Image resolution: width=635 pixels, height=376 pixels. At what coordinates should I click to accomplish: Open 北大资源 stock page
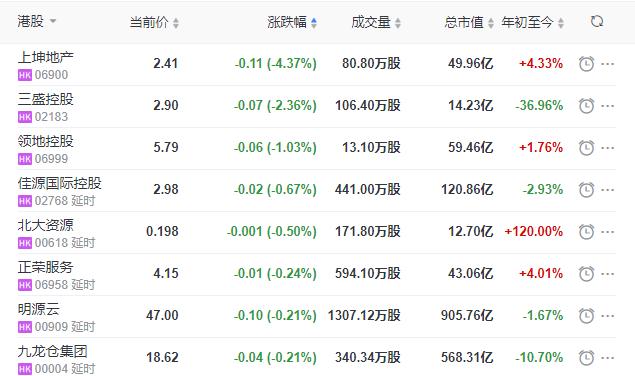tap(46, 225)
